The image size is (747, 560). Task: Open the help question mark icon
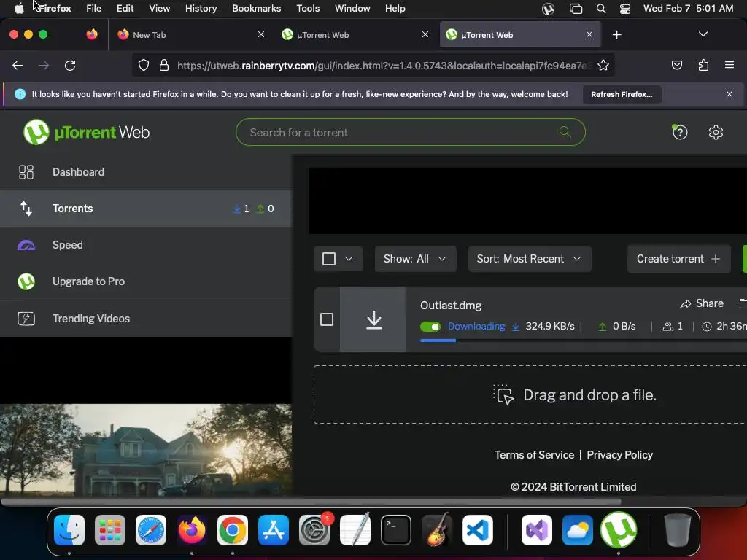tap(680, 133)
